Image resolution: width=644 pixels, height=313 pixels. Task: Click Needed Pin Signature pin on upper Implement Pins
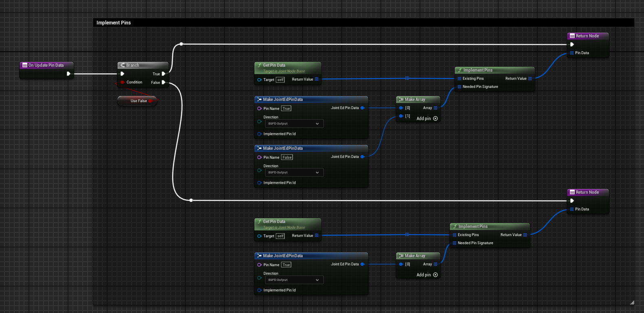pyautogui.click(x=459, y=87)
